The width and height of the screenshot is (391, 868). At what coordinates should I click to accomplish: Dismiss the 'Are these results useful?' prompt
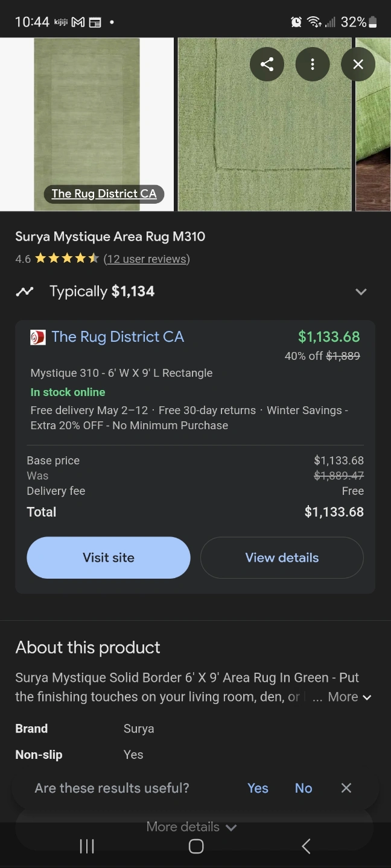tap(346, 788)
